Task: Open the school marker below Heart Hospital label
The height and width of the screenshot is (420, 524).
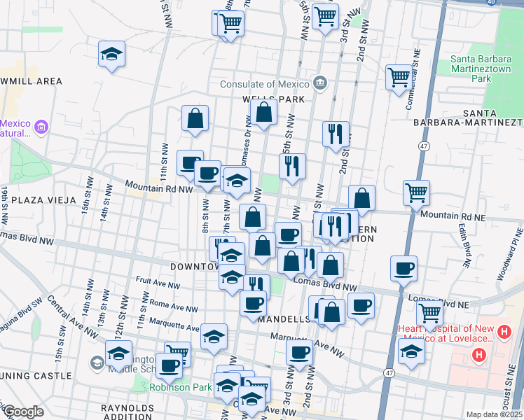Action: pos(412,351)
